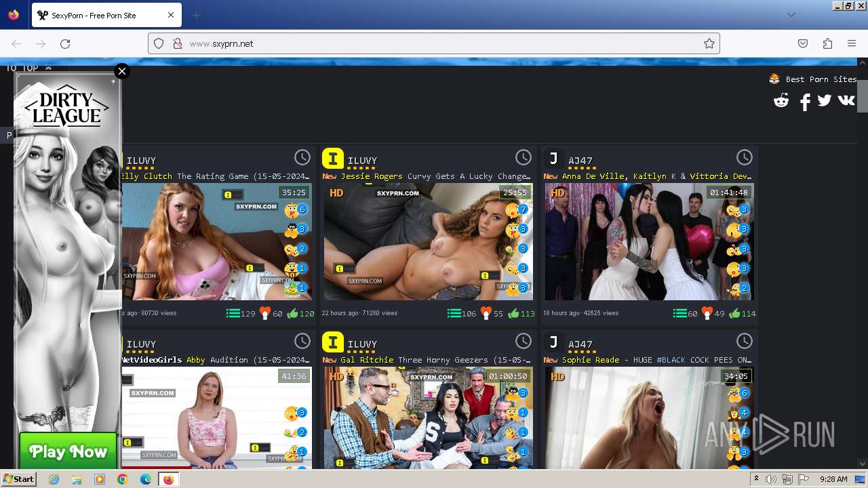868x488 pixels.
Task: Select the tab titled Free Porn Site
Action: click(x=105, y=15)
